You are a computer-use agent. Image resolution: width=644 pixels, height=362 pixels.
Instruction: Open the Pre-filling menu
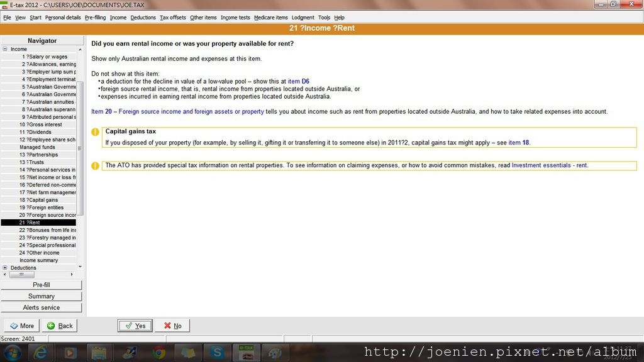pos(96,18)
